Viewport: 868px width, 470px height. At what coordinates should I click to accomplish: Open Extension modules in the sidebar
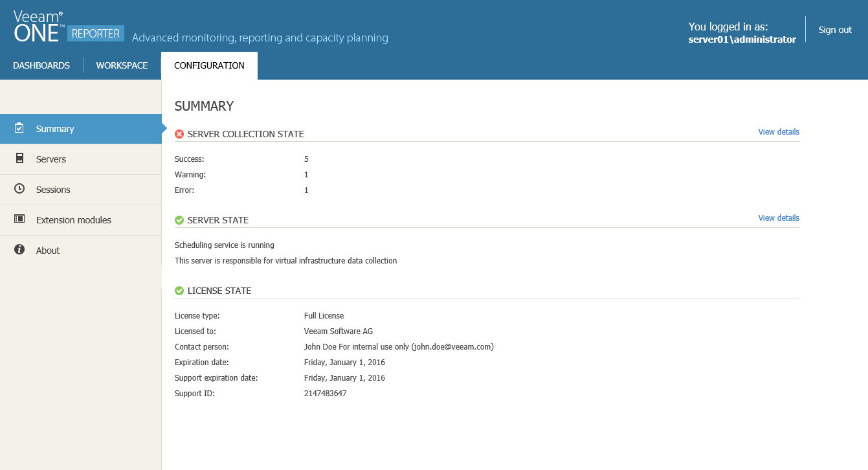(74, 220)
